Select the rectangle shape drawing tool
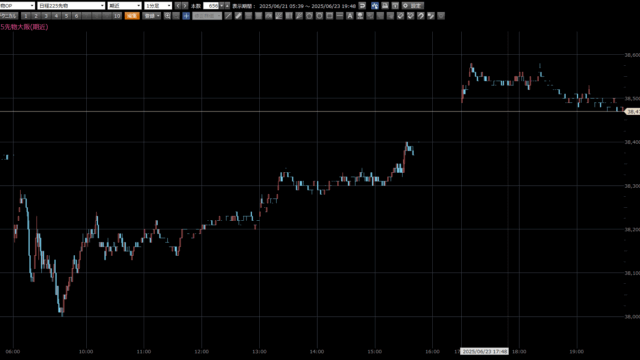The width and height of the screenshot is (640, 360). [x=329, y=16]
